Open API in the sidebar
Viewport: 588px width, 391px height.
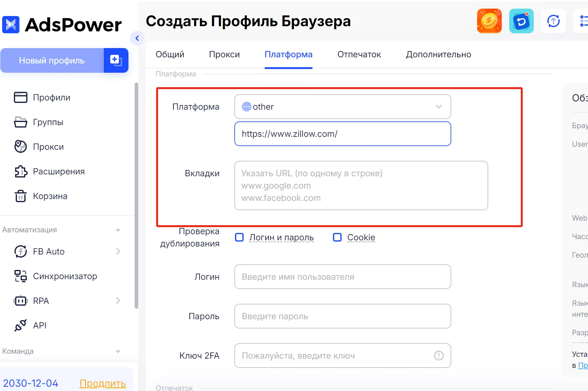(x=39, y=325)
